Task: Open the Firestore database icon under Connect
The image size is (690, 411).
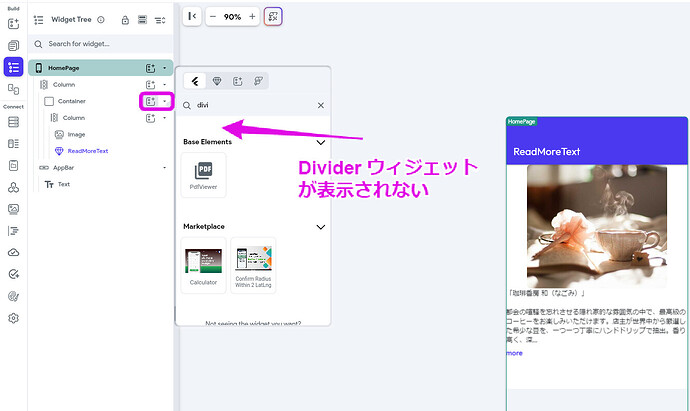Action: (13, 122)
